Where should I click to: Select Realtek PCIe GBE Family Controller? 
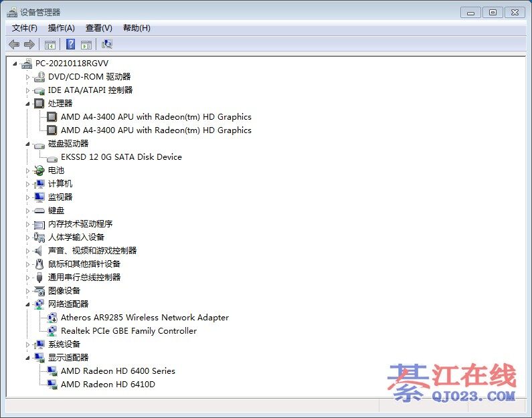tap(128, 331)
